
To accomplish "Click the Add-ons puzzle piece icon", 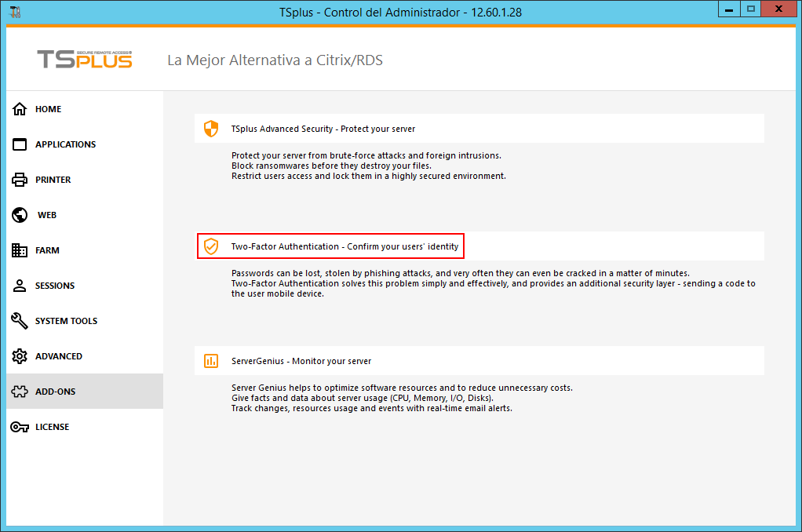I will click(20, 392).
